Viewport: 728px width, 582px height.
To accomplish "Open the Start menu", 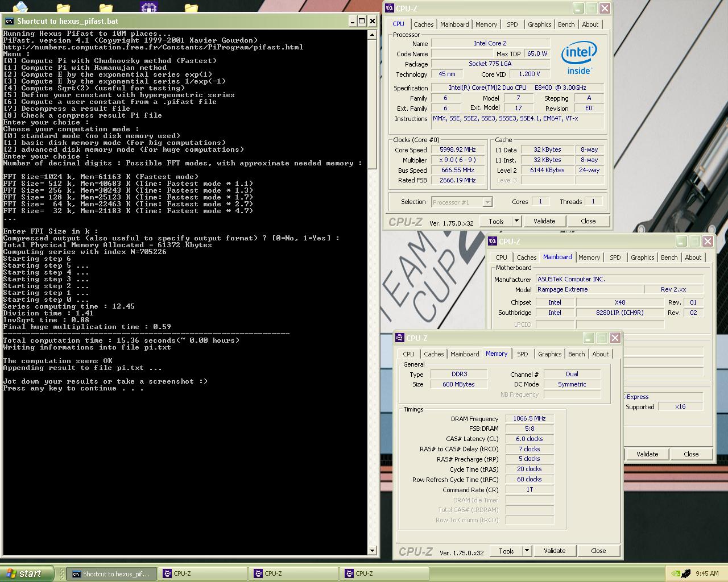I will coord(27,573).
